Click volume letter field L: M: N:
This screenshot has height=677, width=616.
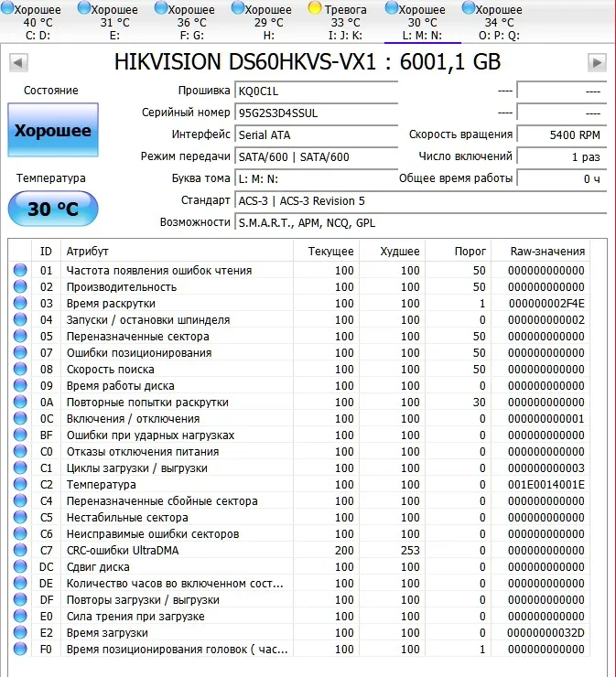coord(316,178)
